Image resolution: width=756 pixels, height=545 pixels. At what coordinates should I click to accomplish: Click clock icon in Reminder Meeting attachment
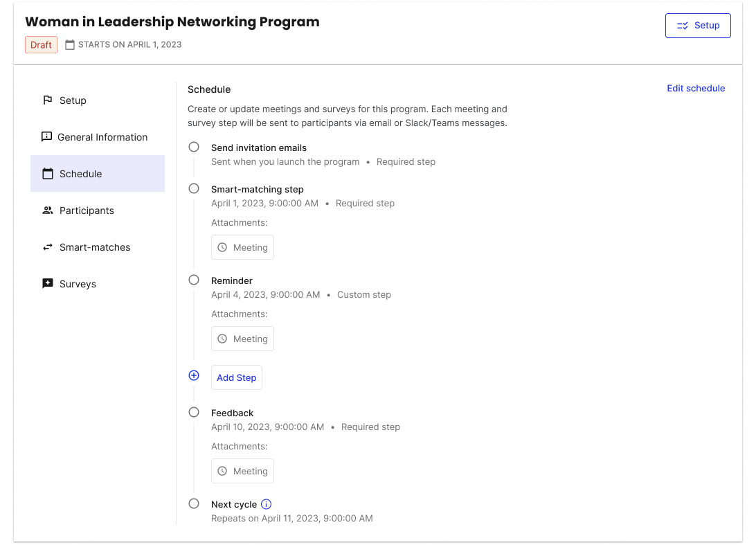[222, 339]
